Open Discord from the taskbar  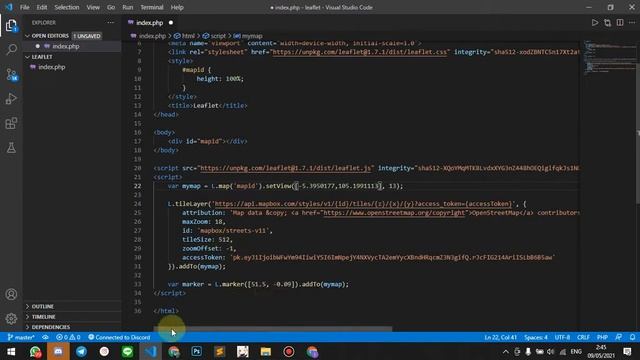point(58,352)
